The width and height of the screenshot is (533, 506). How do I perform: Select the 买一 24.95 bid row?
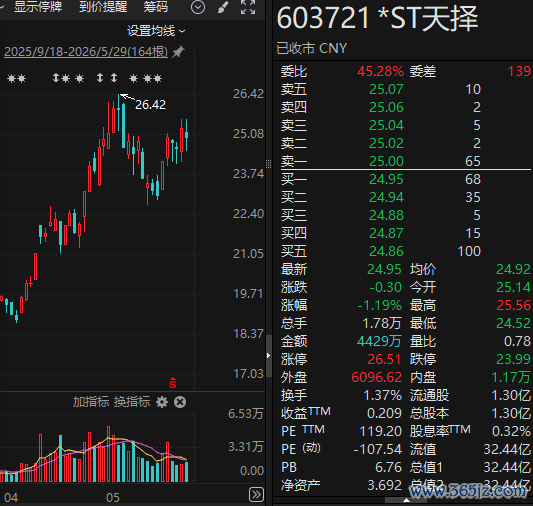[405, 179]
